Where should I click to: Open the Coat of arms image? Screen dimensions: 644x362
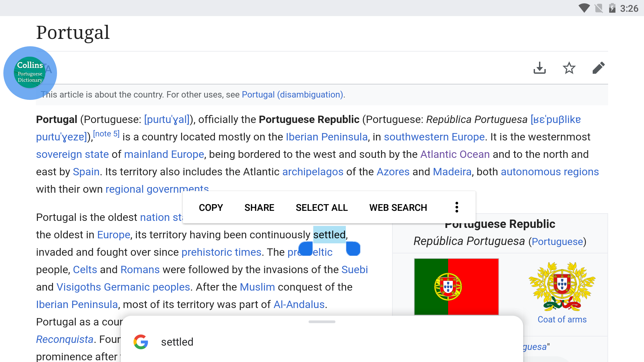click(562, 287)
